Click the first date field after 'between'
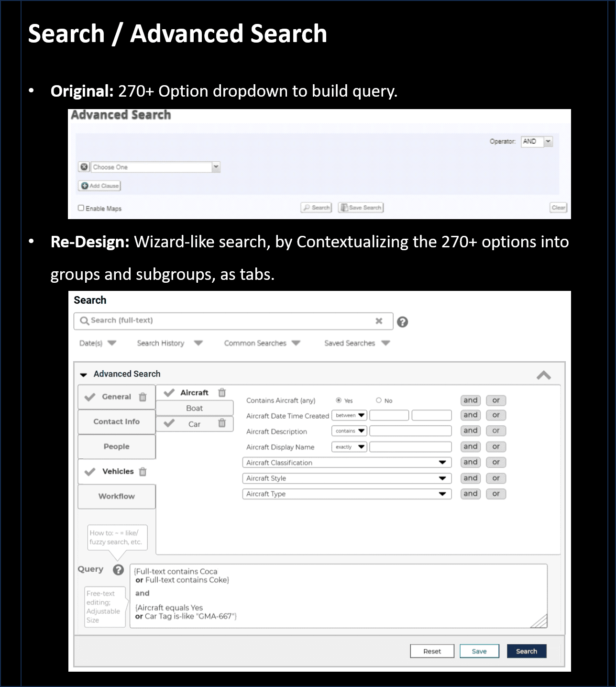616x687 pixels. (389, 415)
